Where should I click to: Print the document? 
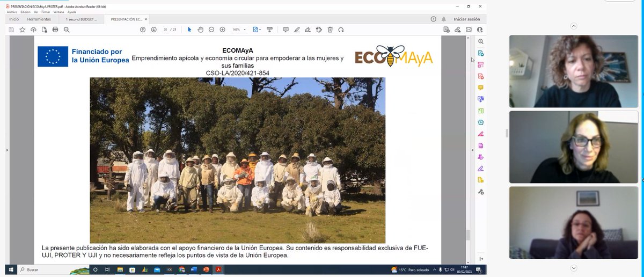click(x=55, y=30)
